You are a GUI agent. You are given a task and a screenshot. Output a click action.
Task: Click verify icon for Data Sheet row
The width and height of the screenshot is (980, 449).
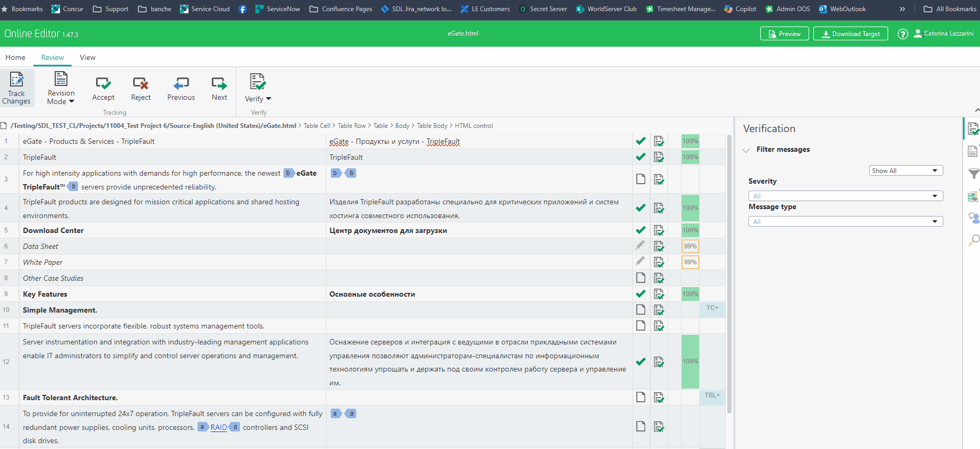[659, 246]
